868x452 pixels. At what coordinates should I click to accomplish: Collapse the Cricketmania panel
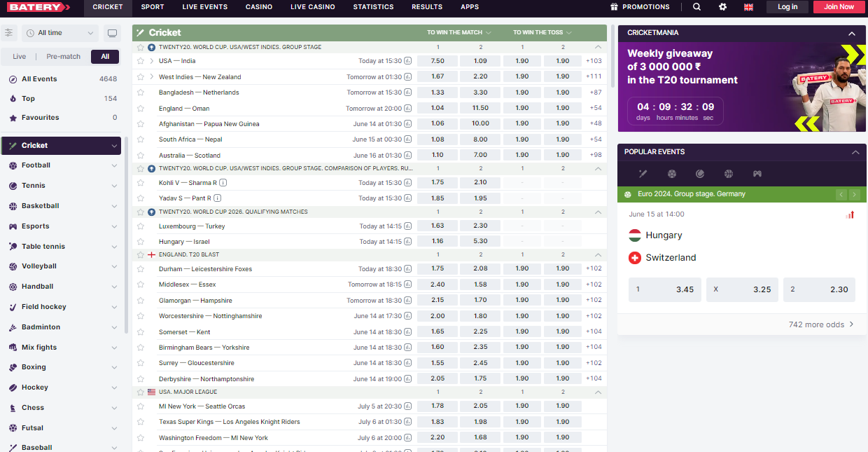pos(852,33)
